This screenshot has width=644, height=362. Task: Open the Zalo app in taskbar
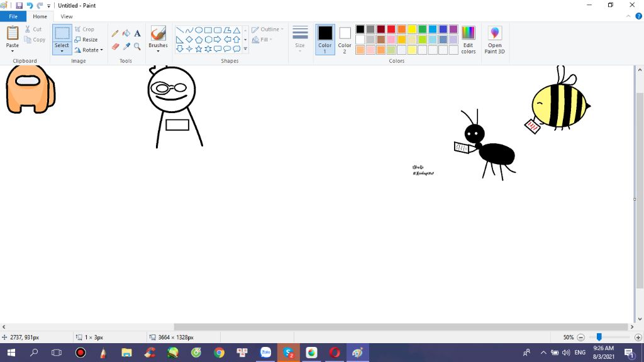coord(265,353)
